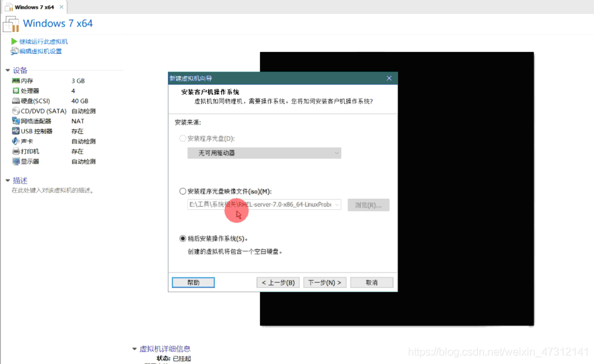The height and width of the screenshot is (364, 594).
Task: Click the Next (下一步) button
Action: point(325,283)
